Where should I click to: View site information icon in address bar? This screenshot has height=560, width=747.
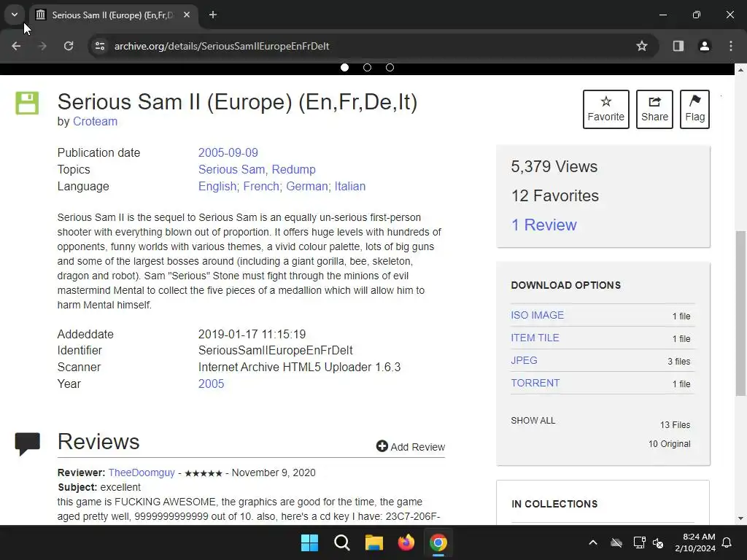[x=99, y=46]
